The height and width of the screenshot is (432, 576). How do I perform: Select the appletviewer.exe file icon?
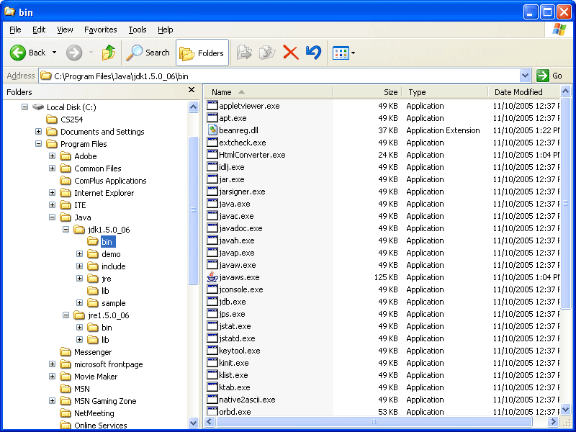point(212,106)
